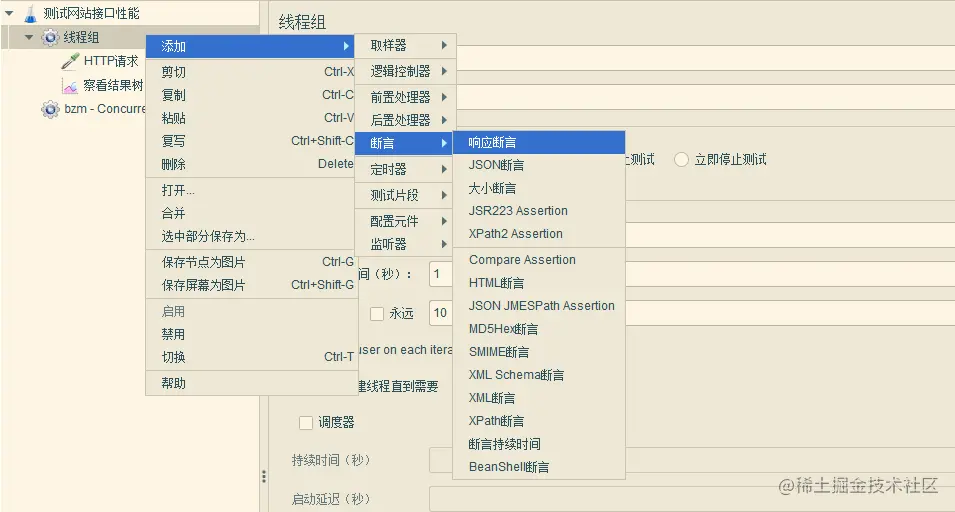Click 禁用 in the context menu
Viewport: 955px width, 512px height.
[250, 335]
